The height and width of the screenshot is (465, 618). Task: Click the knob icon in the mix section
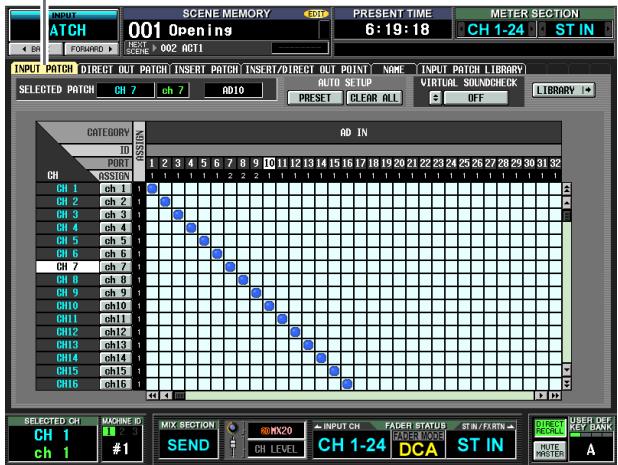tap(233, 428)
